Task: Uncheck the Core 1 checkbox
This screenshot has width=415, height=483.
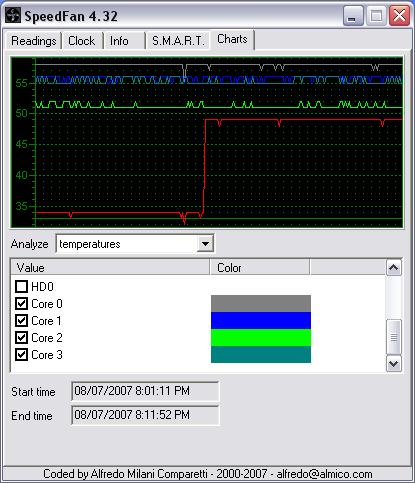Action: coord(22,320)
